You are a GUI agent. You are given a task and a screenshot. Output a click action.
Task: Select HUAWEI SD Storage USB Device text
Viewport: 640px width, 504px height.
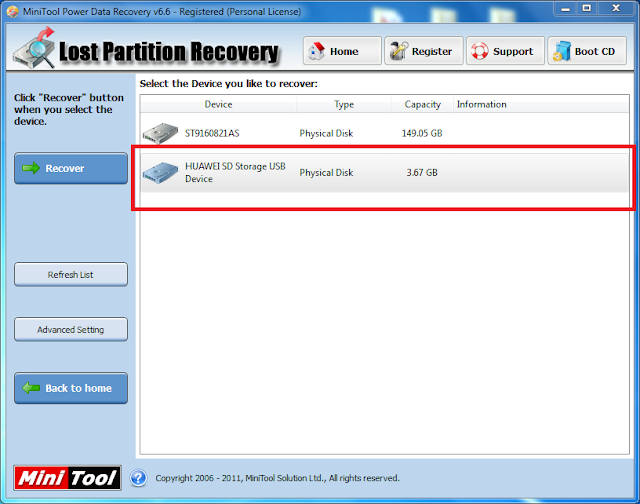[x=235, y=173]
